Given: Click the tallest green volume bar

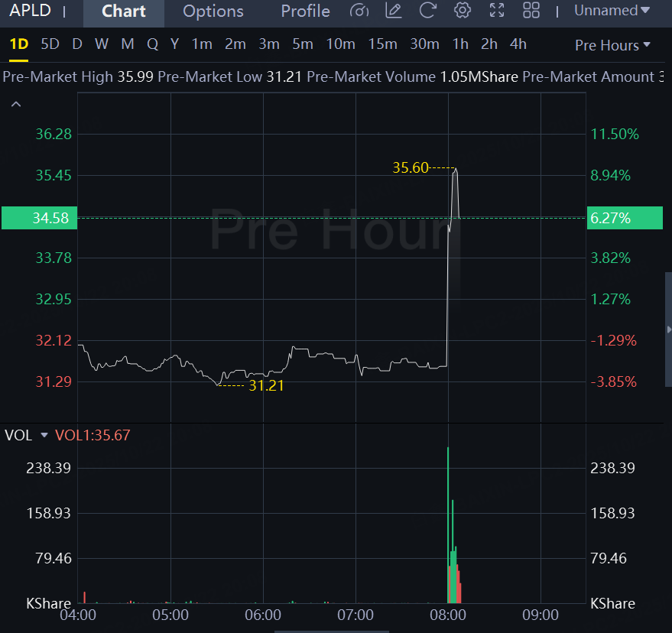Looking at the screenshot, I should 448,525.
